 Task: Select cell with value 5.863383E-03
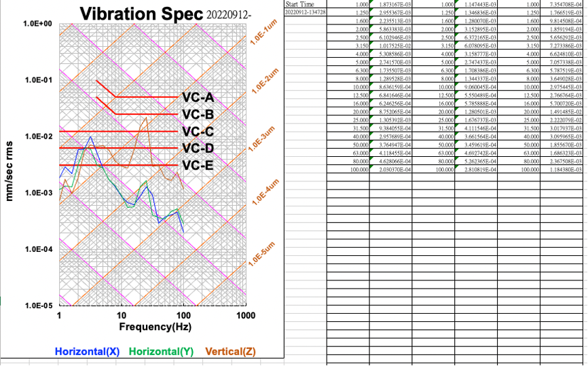click(x=390, y=29)
